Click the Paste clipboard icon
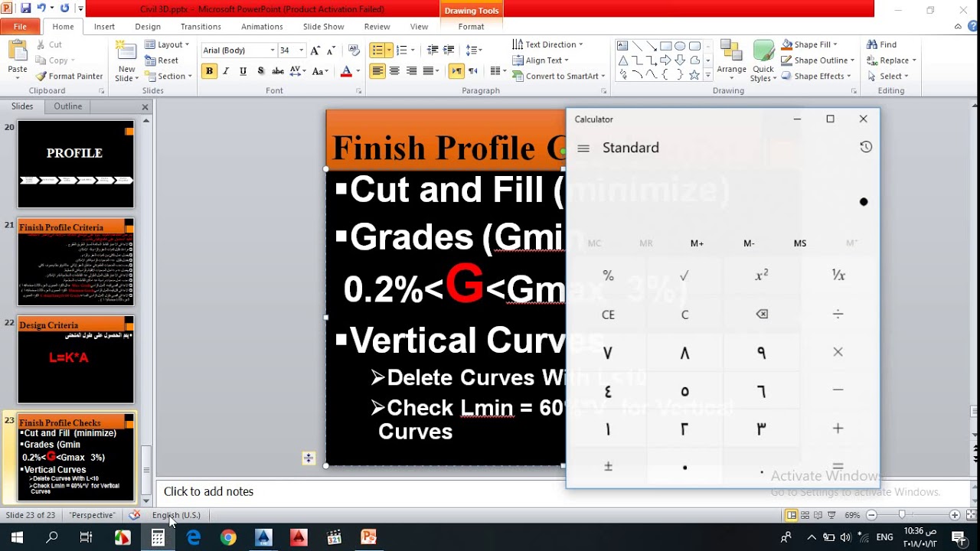 coord(17,52)
